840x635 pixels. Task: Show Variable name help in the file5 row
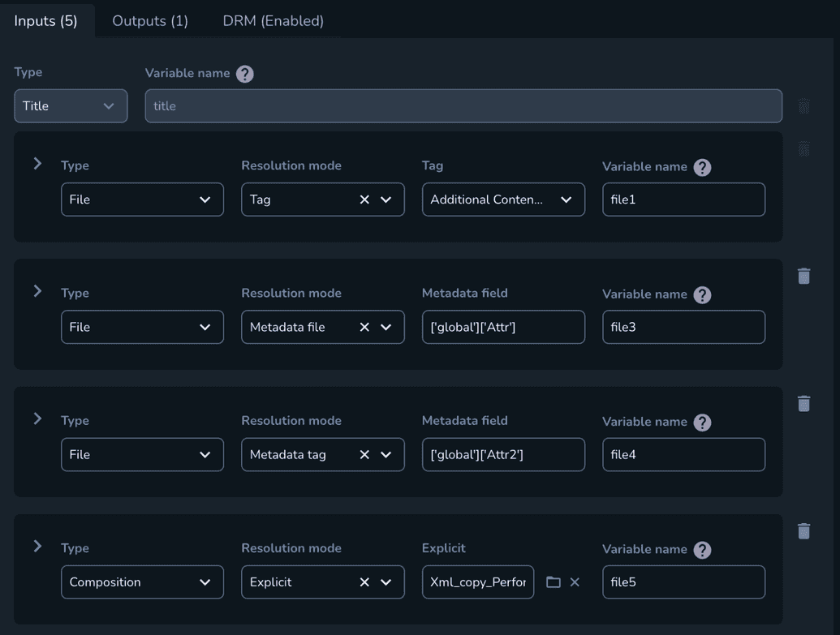(702, 550)
